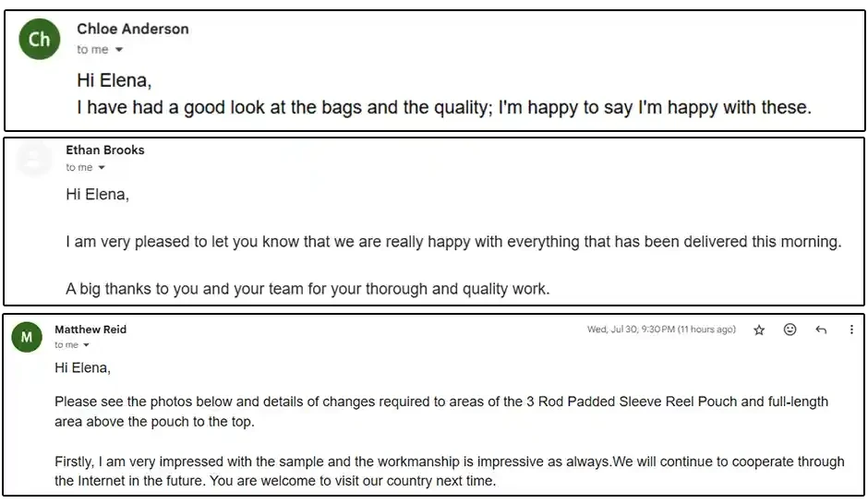Expand recipient details under Matthew Reid
The width and height of the screenshot is (868, 504).
point(86,345)
